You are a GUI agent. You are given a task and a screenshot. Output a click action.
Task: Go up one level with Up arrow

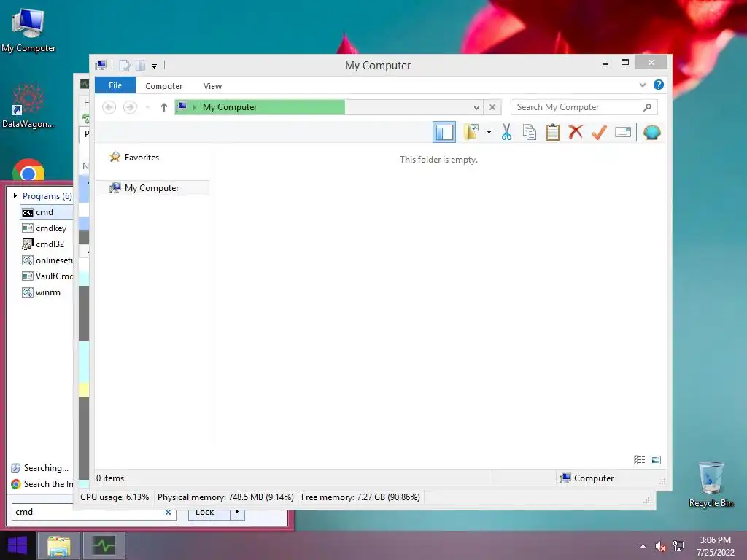[x=164, y=107]
